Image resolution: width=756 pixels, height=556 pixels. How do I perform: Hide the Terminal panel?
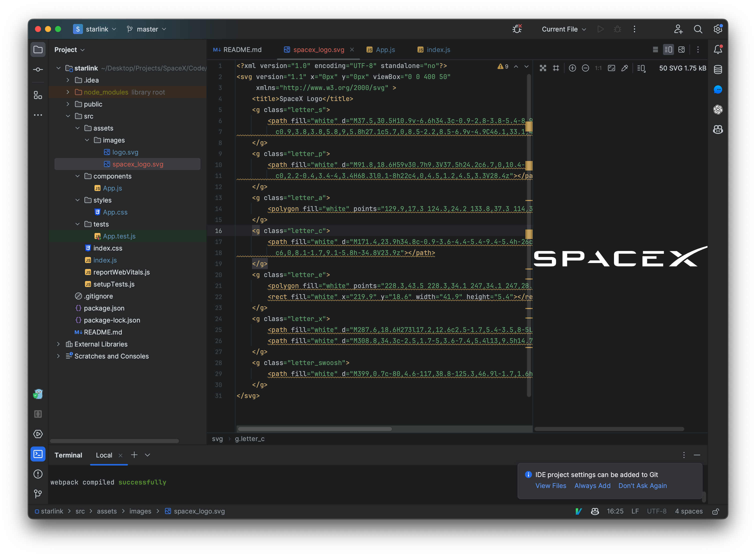[697, 455]
